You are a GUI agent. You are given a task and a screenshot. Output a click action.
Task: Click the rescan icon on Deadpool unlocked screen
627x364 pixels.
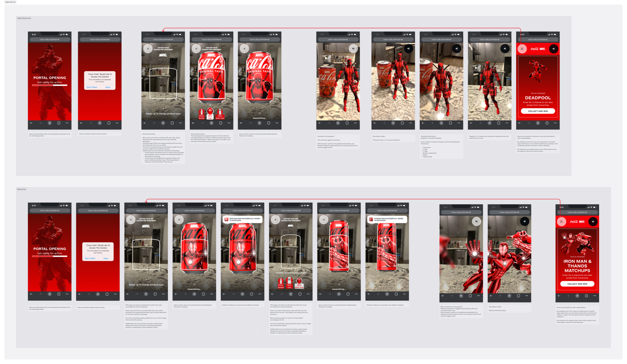(522, 49)
